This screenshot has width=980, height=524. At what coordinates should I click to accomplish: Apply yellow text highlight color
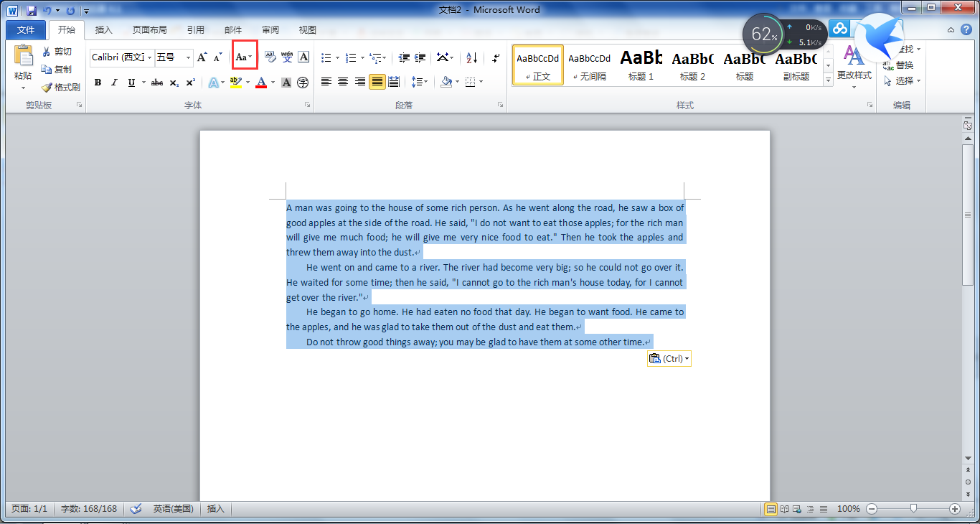236,83
